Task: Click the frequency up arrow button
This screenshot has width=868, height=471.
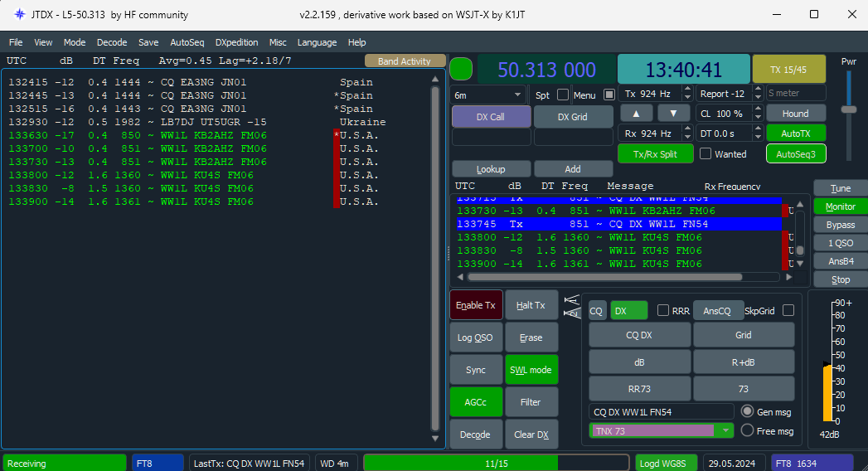Action: point(636,114)
